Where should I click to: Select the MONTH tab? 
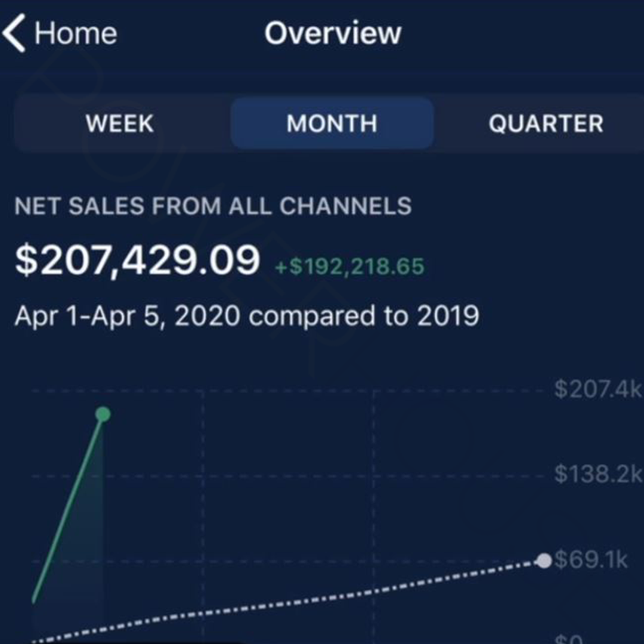tap(332, 124)
